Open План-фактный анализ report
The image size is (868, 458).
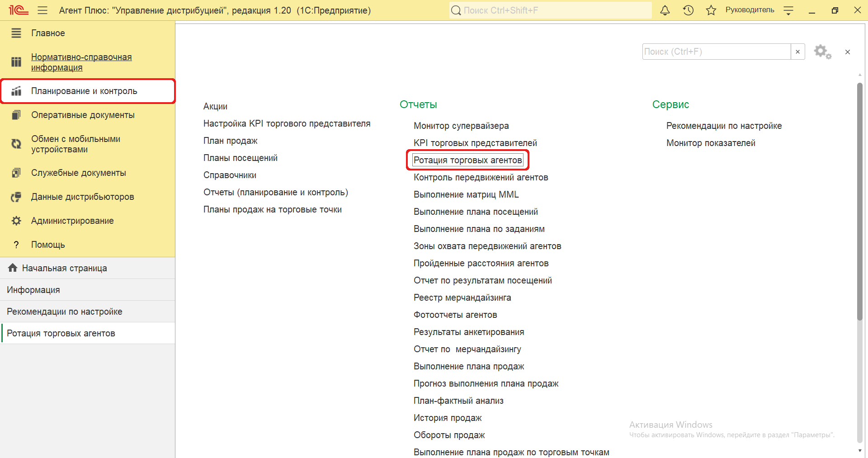click(x=458, y=401)
